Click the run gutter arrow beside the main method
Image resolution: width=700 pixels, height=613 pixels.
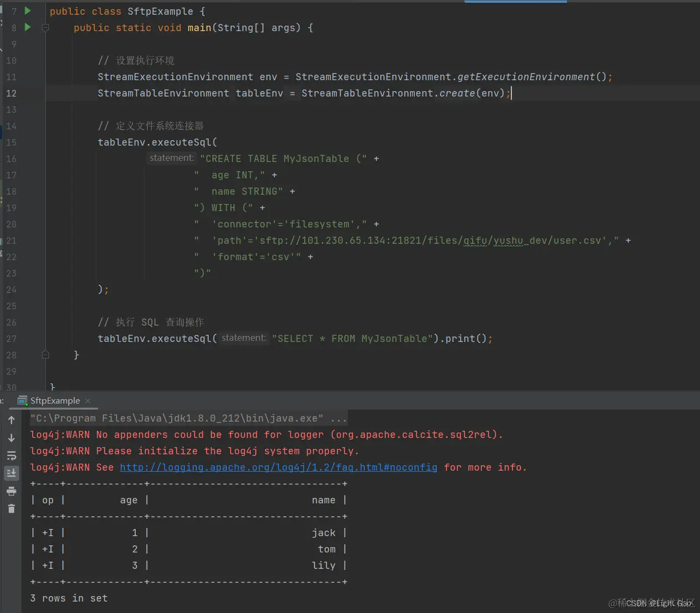click(x=27, y=27)
